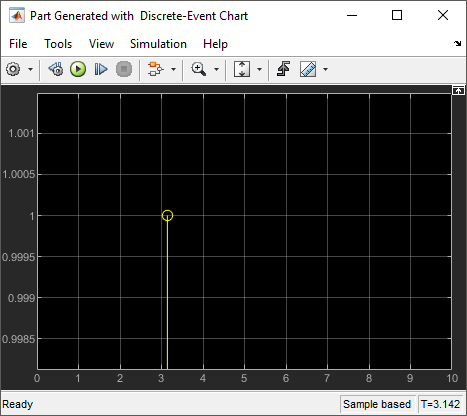Open the View menu
Viewport: 467px width, 416px height.
pyautogui.click(x=101, y=44)
